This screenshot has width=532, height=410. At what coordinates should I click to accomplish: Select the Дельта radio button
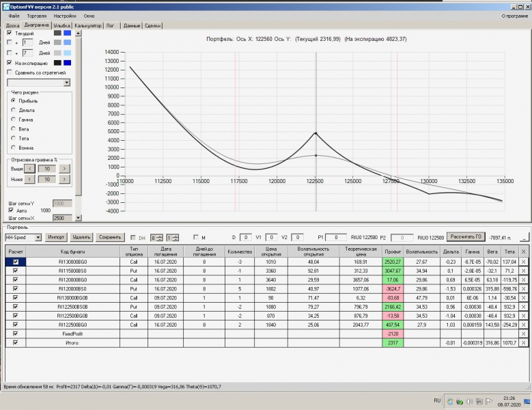(12, 110)
